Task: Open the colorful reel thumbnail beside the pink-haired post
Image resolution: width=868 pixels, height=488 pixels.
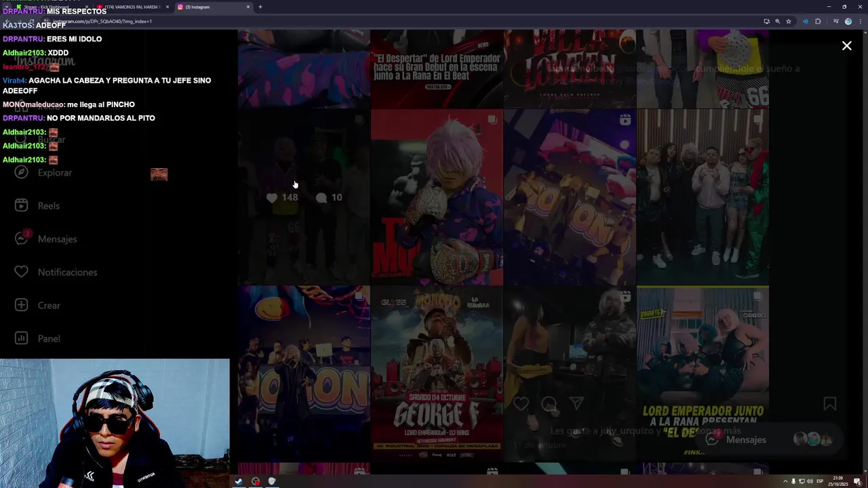Action: pos(570,197)
